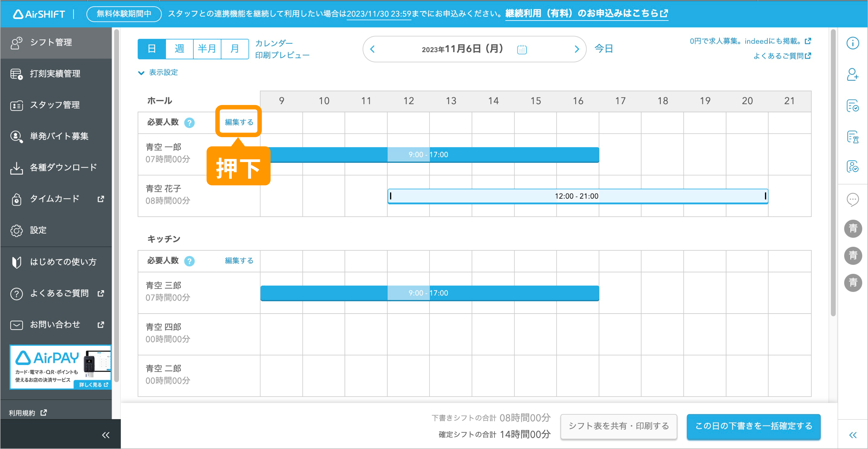The width and height of the screenshot is (868, 449).
Task: Click 9 hour column header
Action: tap(281, 101)
